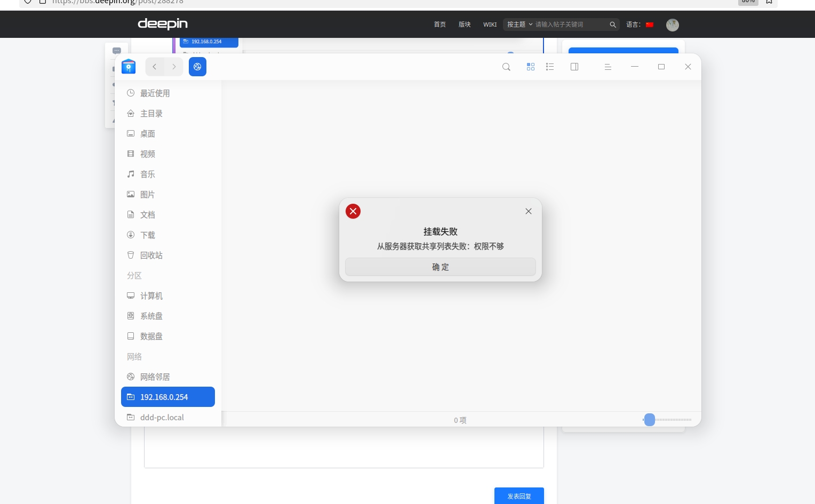Toggle the detail side panel icon

click(574, 67)
